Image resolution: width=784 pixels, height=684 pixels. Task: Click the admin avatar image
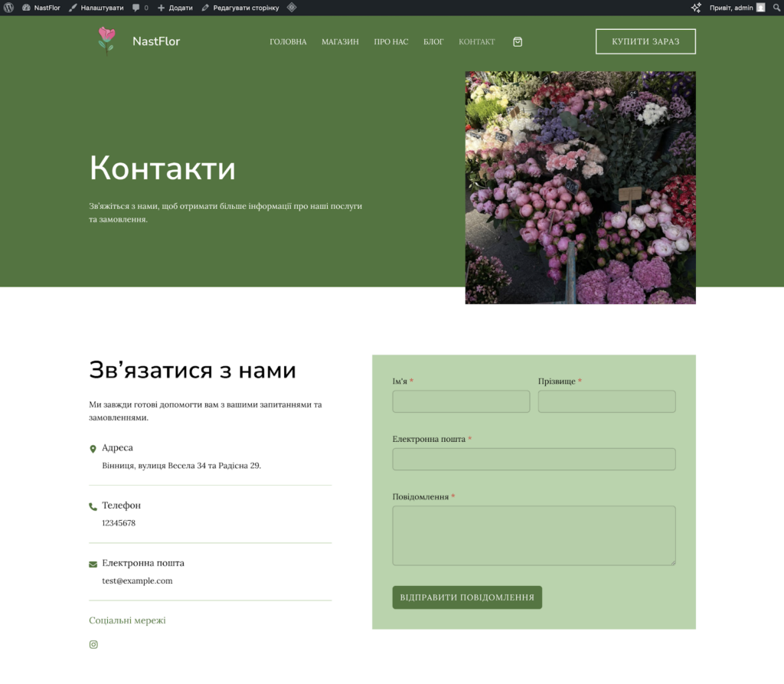point(760,8)
